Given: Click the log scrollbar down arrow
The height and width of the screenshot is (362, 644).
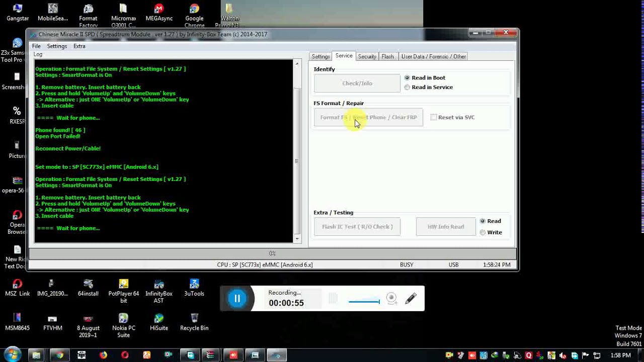Looking at the screenshot, I should (x=297, y=239).
